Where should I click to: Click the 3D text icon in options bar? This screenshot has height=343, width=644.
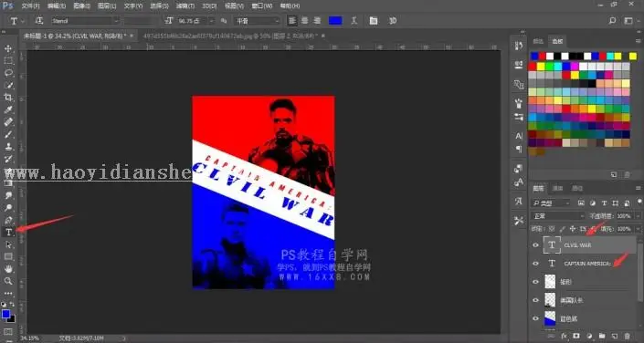click(393, 20)
